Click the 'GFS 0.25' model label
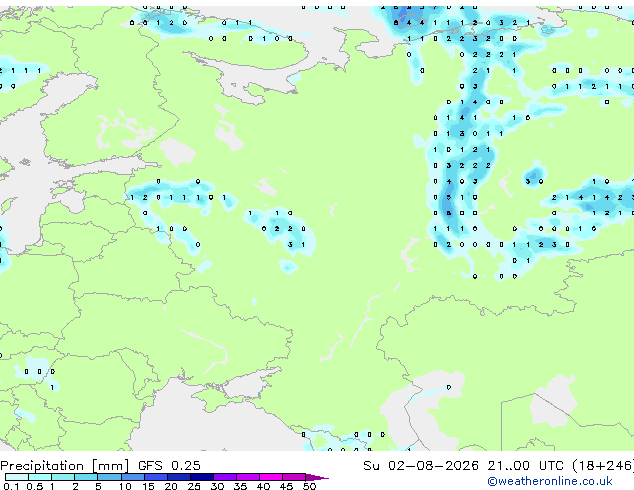 169,466
